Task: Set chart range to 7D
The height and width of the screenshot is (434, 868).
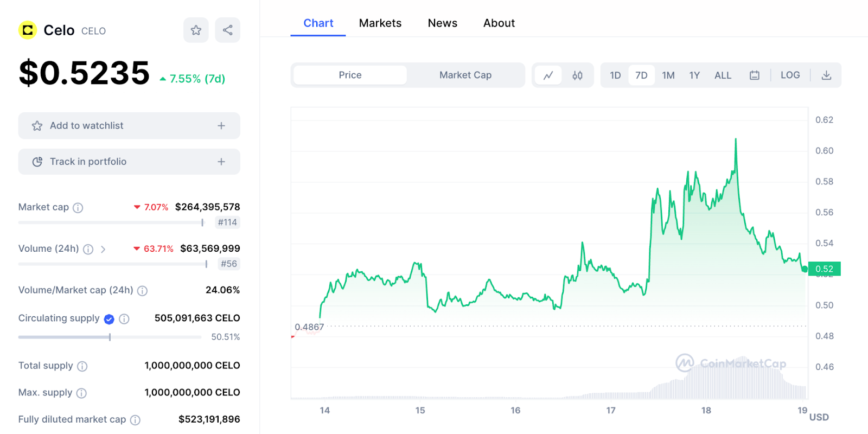Action: click(641, 75)
